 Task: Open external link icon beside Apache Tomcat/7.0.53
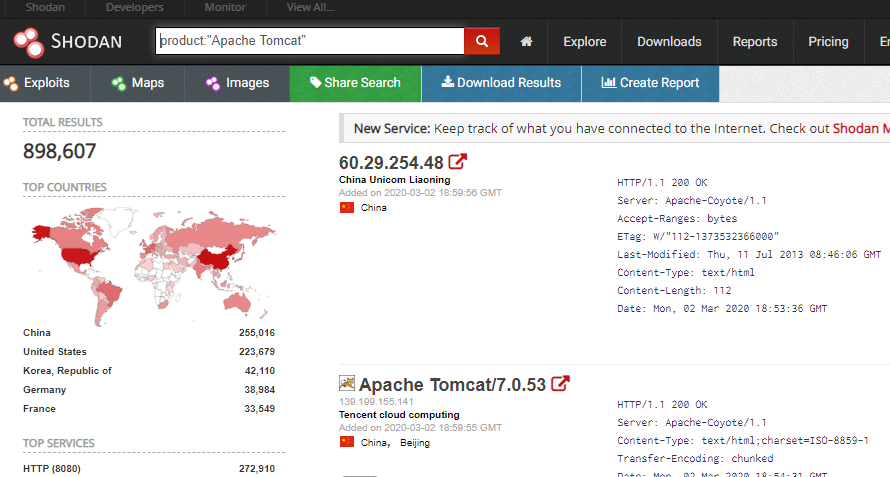561,384
